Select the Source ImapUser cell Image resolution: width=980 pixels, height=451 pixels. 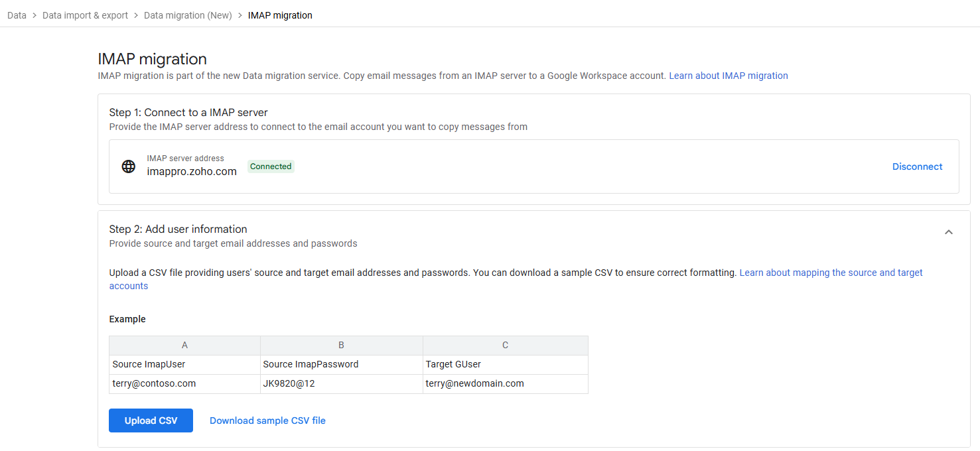tap(184, 364)
